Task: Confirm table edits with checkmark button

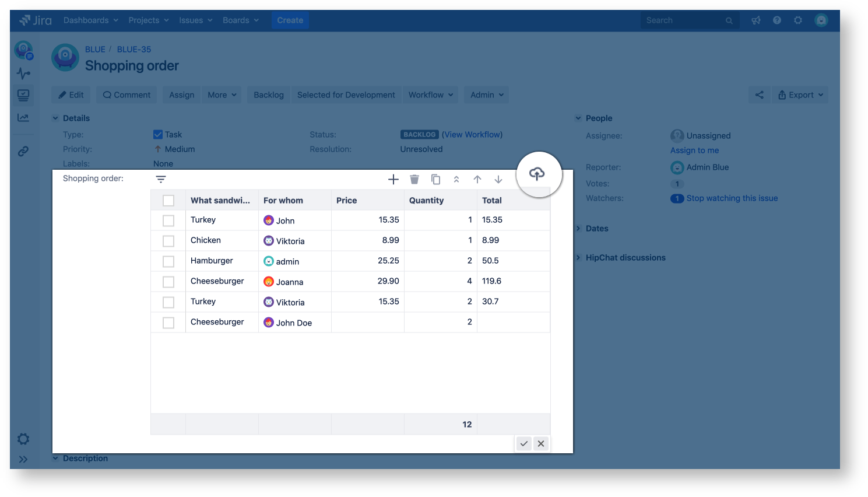Action: pos(524,444)
